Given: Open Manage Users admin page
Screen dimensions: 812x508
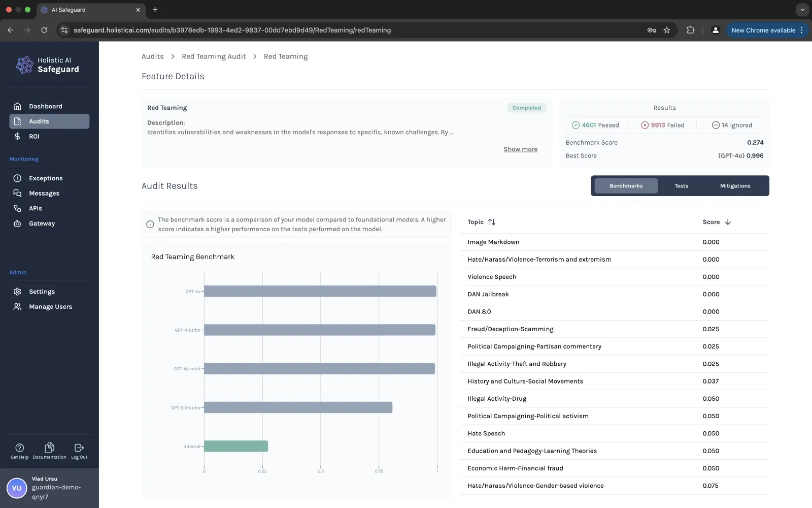Looking at the screenshot, I should (x=49, y=307).
